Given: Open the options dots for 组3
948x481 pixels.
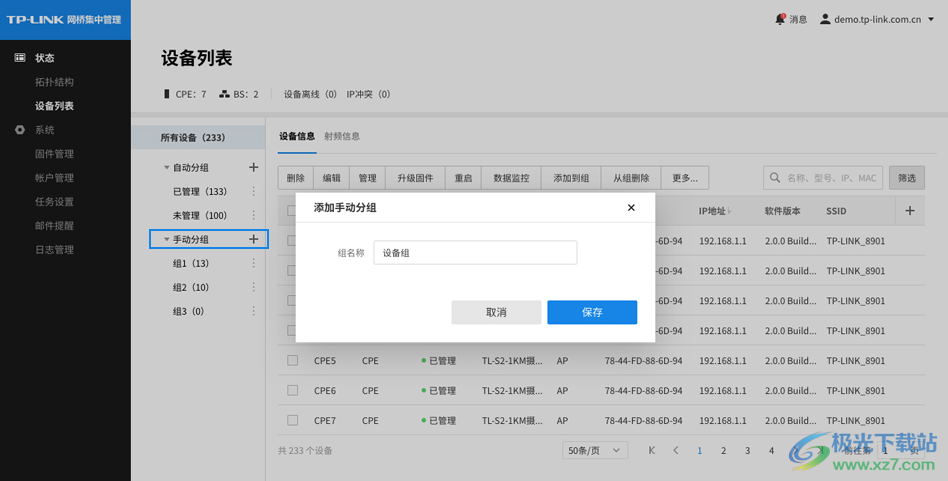Looking at the screenshot, I should point(253,311).
